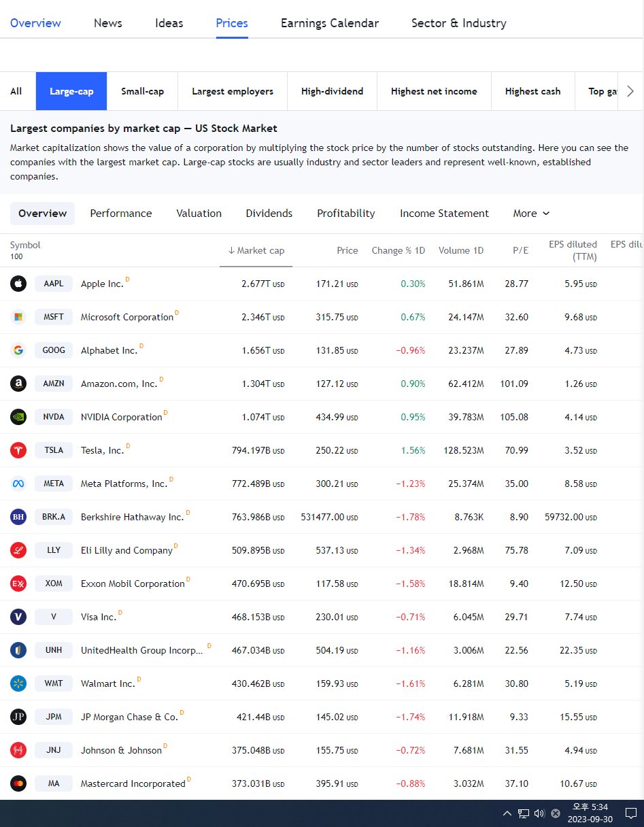Click the Amazon logo icon
This screenshot has height=827, width=644.
tap(18, 384)
